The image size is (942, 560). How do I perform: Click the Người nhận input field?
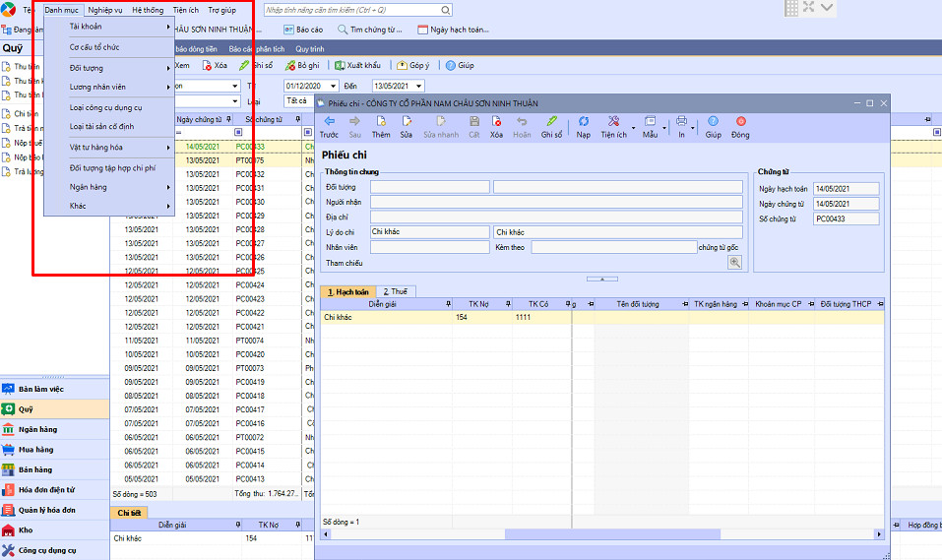(556, 202)
